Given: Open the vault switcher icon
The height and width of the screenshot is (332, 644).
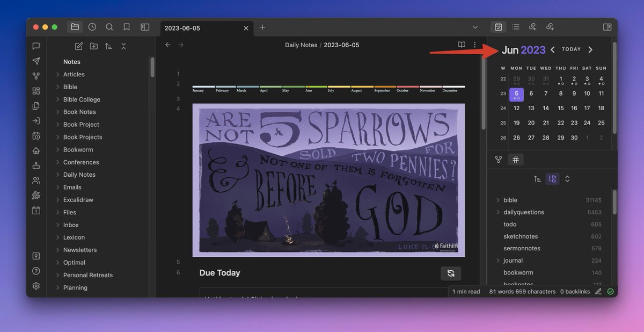Looking at the screenshot, I should pos(36,256).
